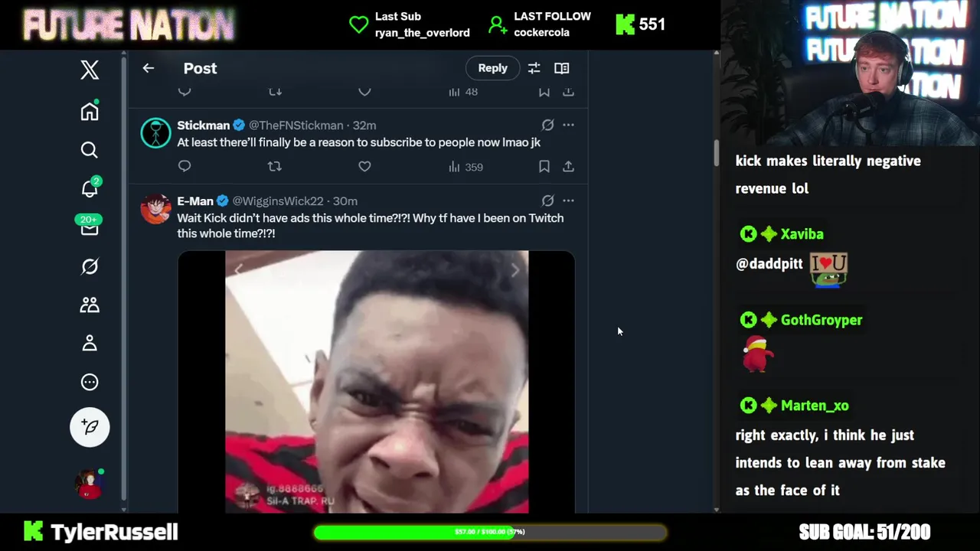This screenshot has width=980, height=551.
Task: Open more options on E-Man's reply
Action: [x=568, y=201]
